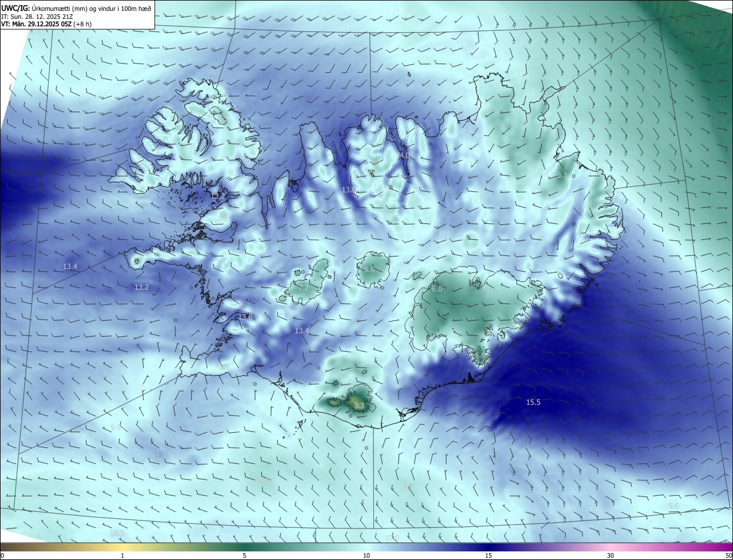Click the 0 tick on the color scale
Viewport: 733px width, 560px height.
pos(2,555)
